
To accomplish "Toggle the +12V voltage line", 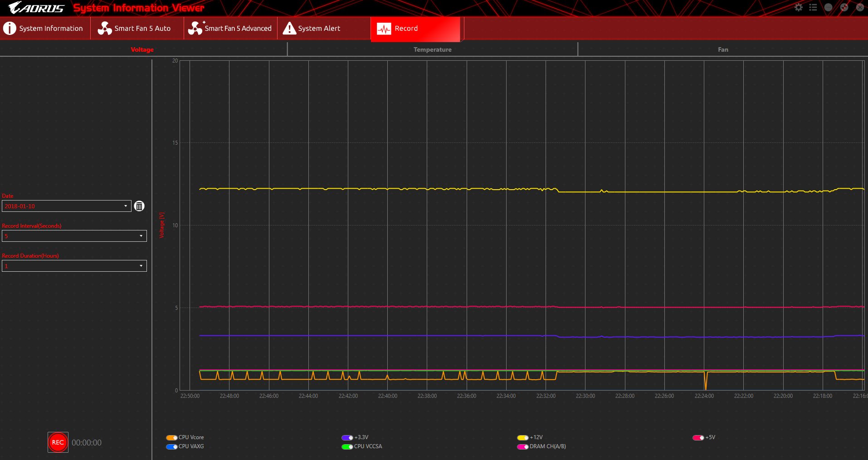I will pos(522,438).
